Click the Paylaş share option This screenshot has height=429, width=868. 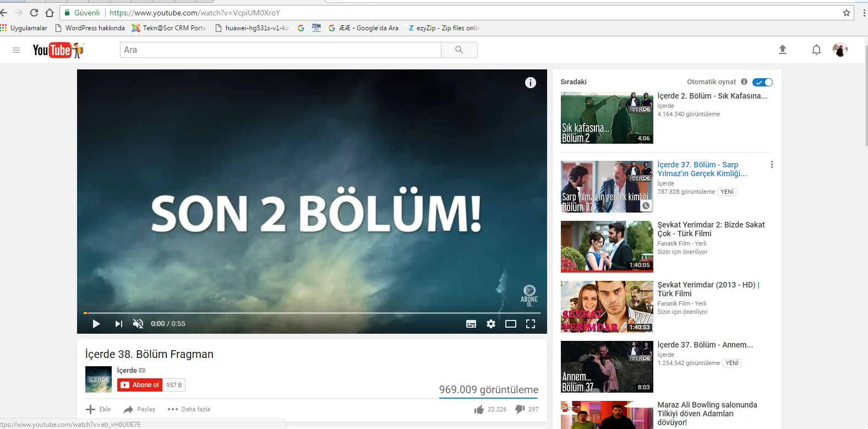click(x=139, y=409)
